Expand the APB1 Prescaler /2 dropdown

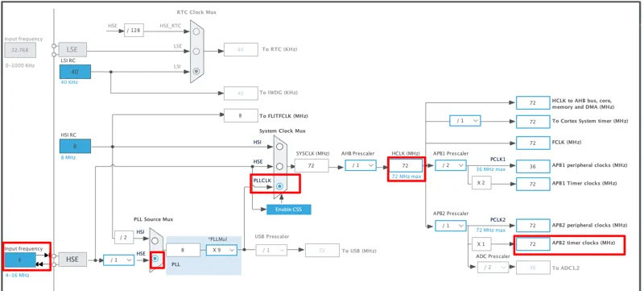451,165
